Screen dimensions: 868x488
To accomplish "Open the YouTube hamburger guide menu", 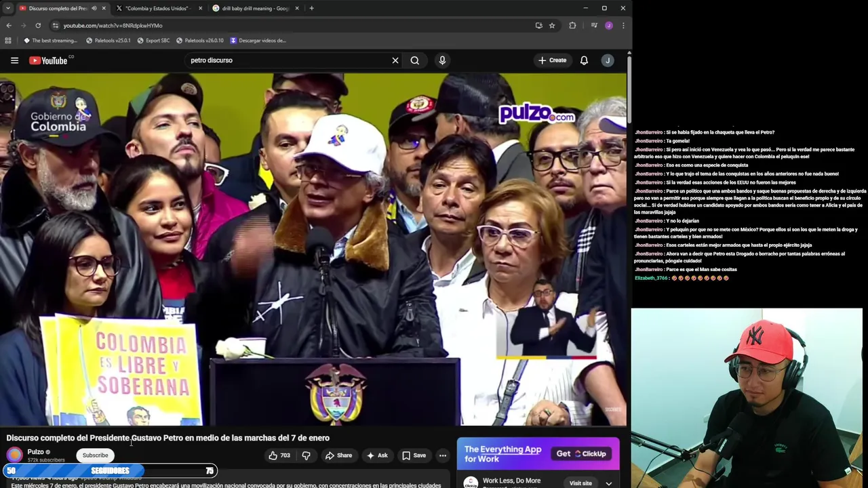I will (x=14, y=60).
